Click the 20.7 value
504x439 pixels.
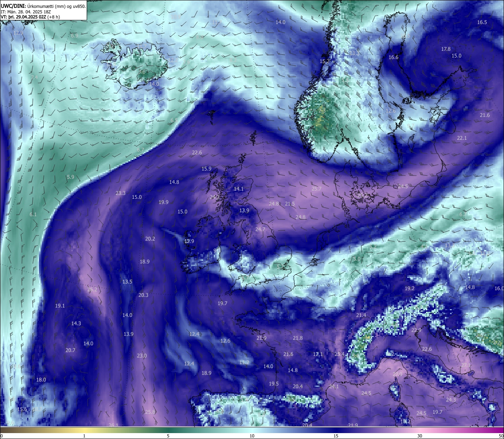[x=70, y=350]
